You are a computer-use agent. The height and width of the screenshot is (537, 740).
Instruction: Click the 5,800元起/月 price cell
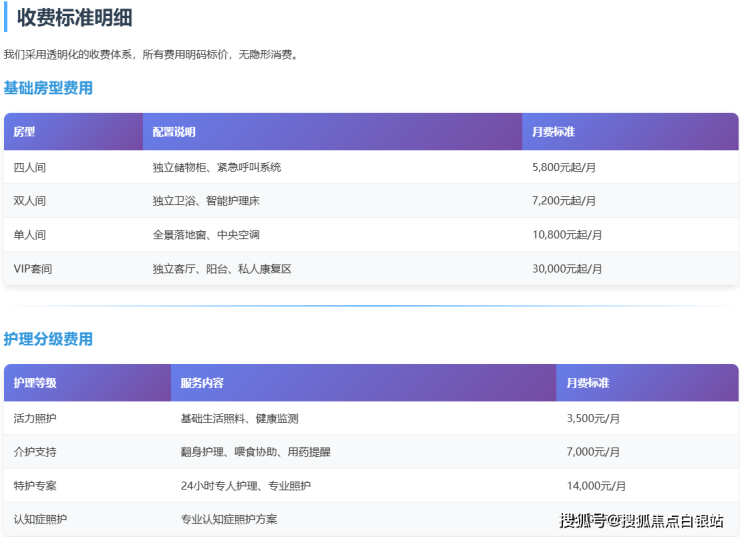564,167
